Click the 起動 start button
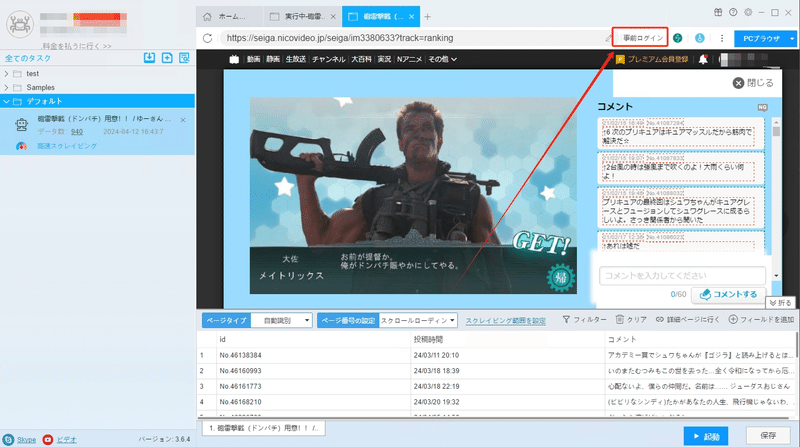This screenshot has height=447, width=800. (706, 436)
